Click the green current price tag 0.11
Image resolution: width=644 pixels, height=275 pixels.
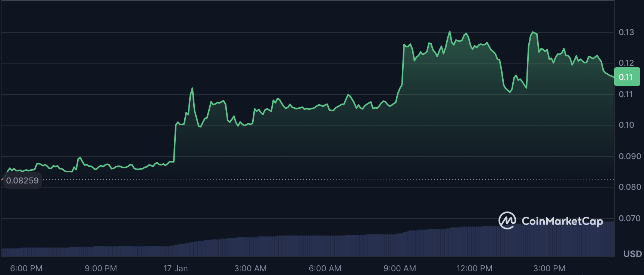(626, 77)
